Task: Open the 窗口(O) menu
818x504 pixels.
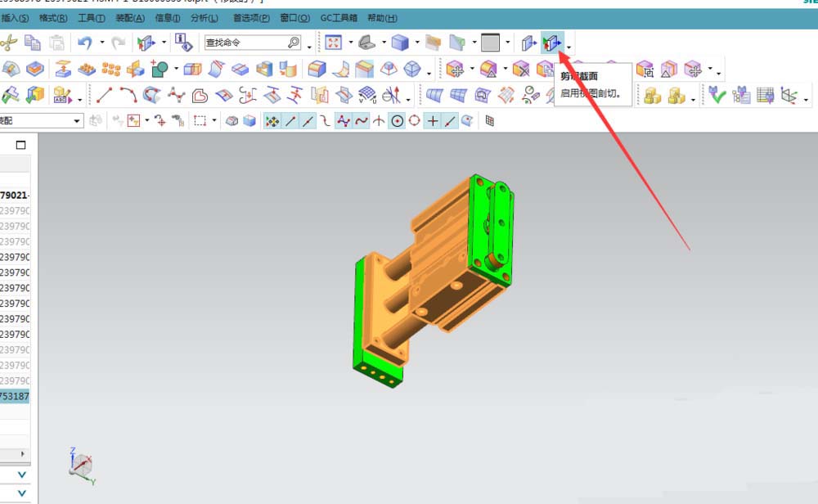Action: click(294, 18)
